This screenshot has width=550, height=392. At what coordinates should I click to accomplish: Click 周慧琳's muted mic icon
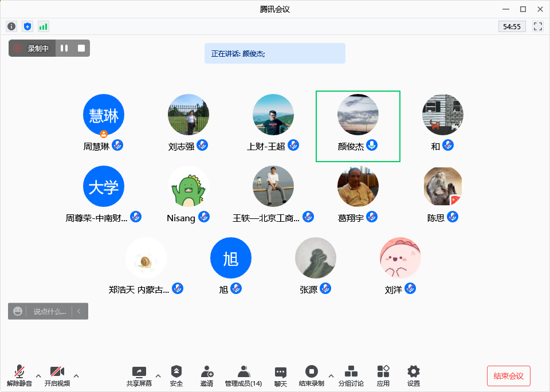(117, 146)
